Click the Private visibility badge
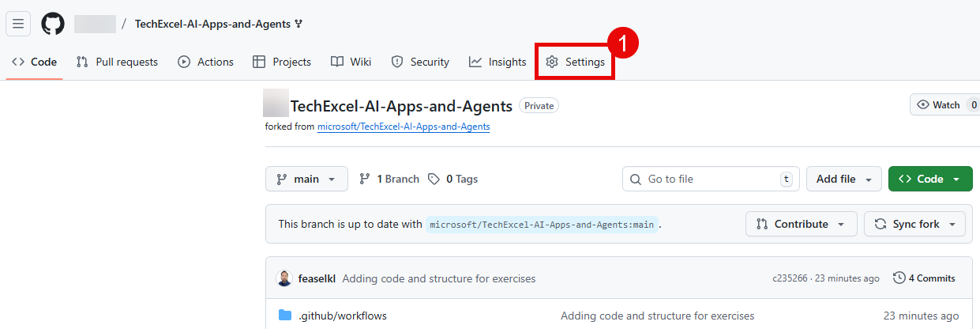Viewport: 980px width, 329px height. coord(539,106)
